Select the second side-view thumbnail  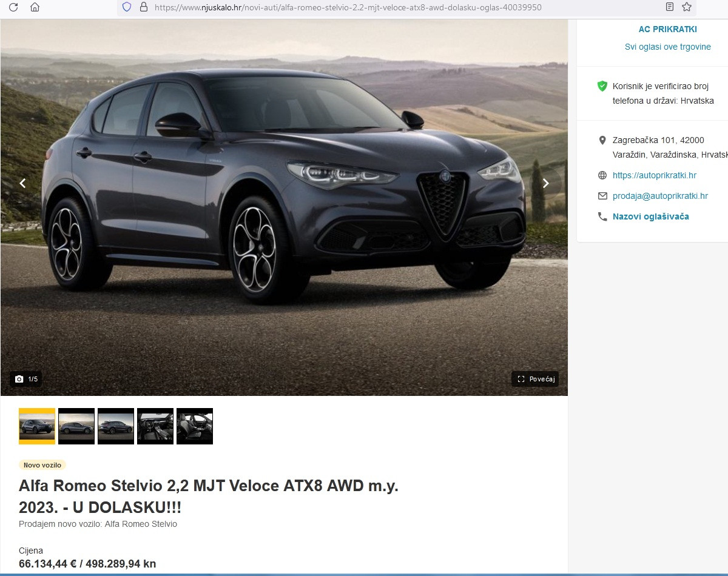coord(76,426)
